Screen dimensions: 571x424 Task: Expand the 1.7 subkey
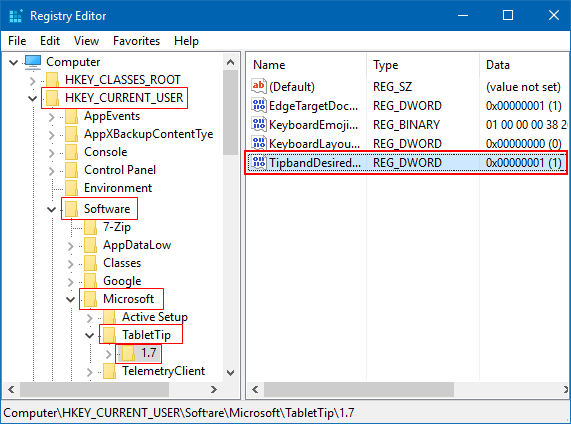tap(108, 353)
